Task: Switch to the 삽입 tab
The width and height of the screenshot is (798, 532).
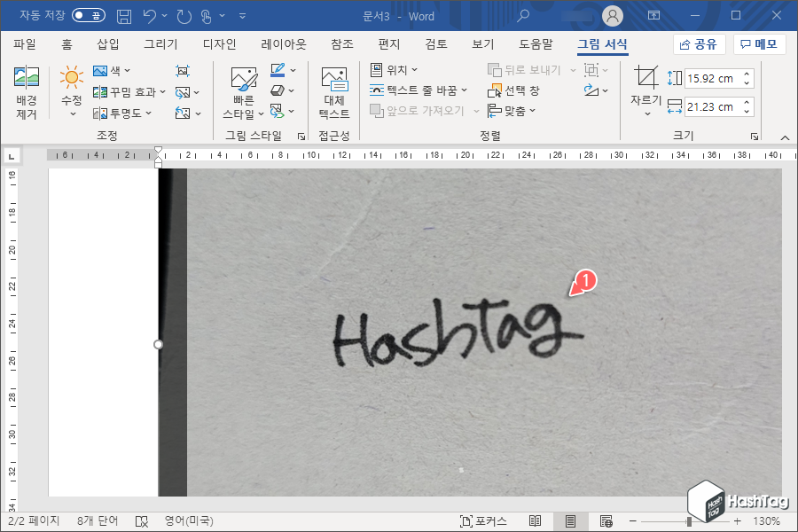Action: click(x=108, y=44)
